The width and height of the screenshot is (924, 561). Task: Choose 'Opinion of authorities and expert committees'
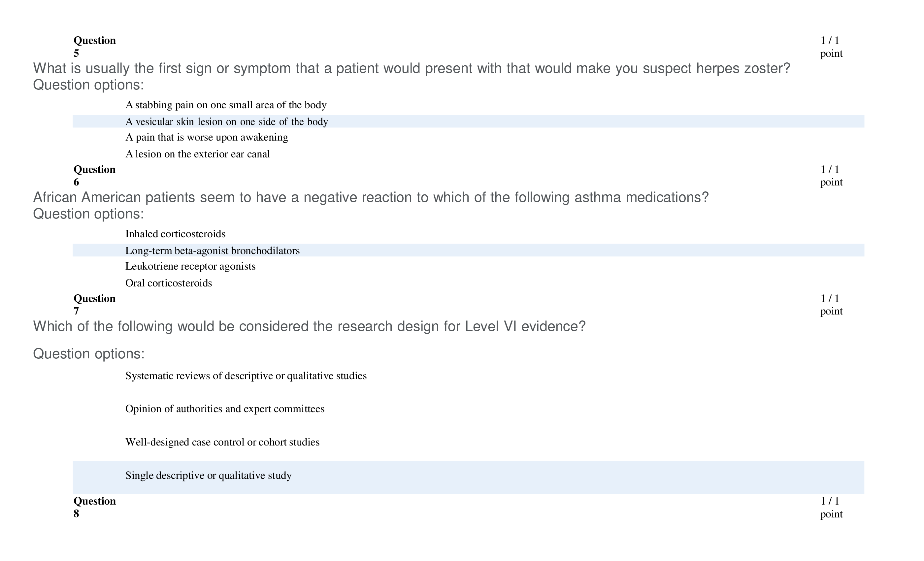(x=225, y=409)
